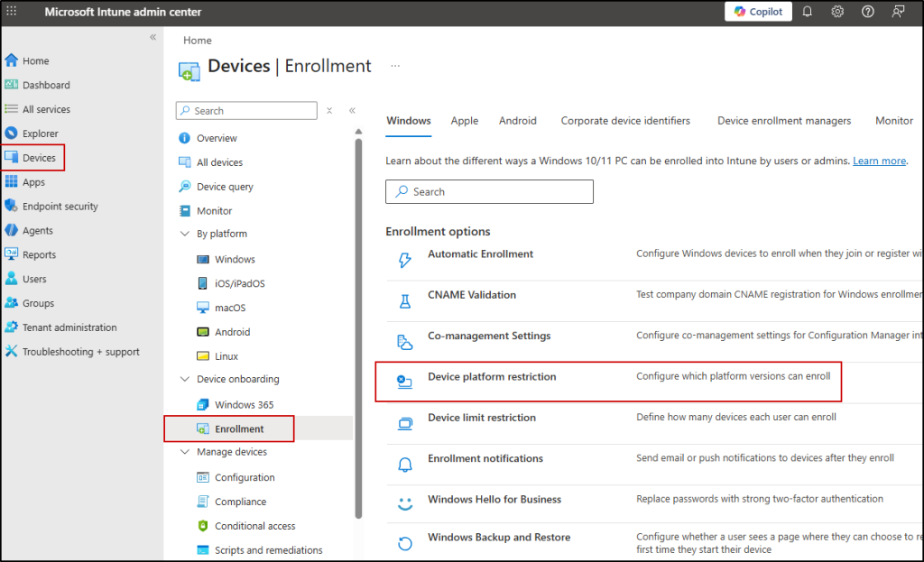Viewport: 924px width, 562px height.
Task: Click the Enrollment notifications bell icon
Action: click(x=405, y=464)
